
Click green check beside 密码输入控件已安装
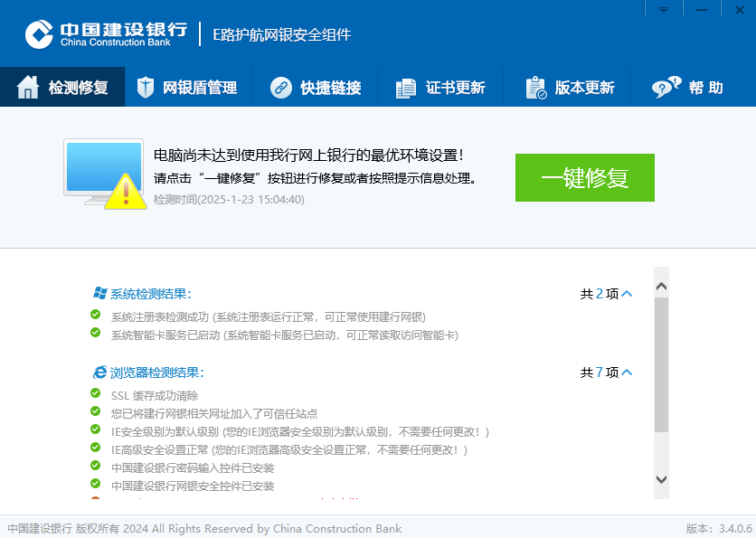(x=96, y=465)
